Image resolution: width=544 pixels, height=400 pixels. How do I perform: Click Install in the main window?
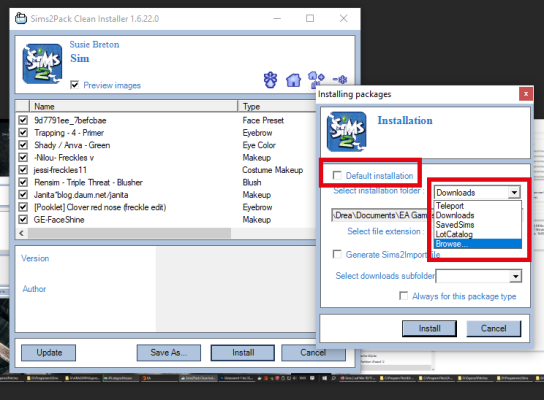point(243,353)
